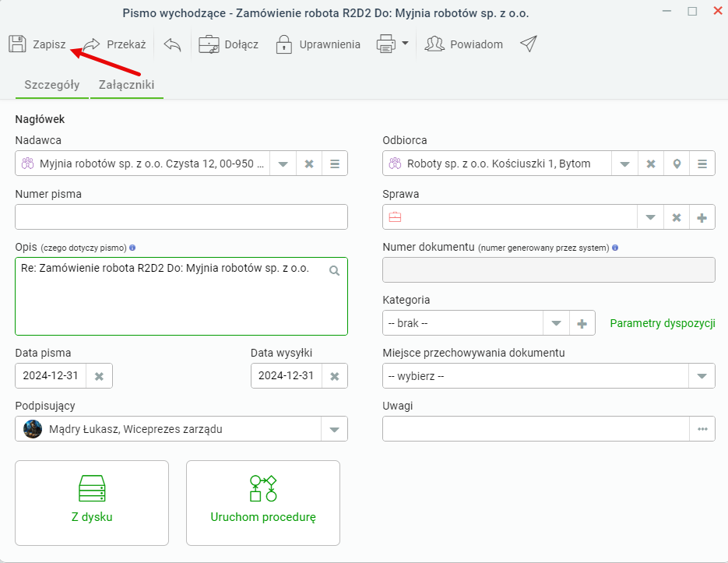Click the Data wysyłki date field
The image size is (728, 563).
[286, 376]
